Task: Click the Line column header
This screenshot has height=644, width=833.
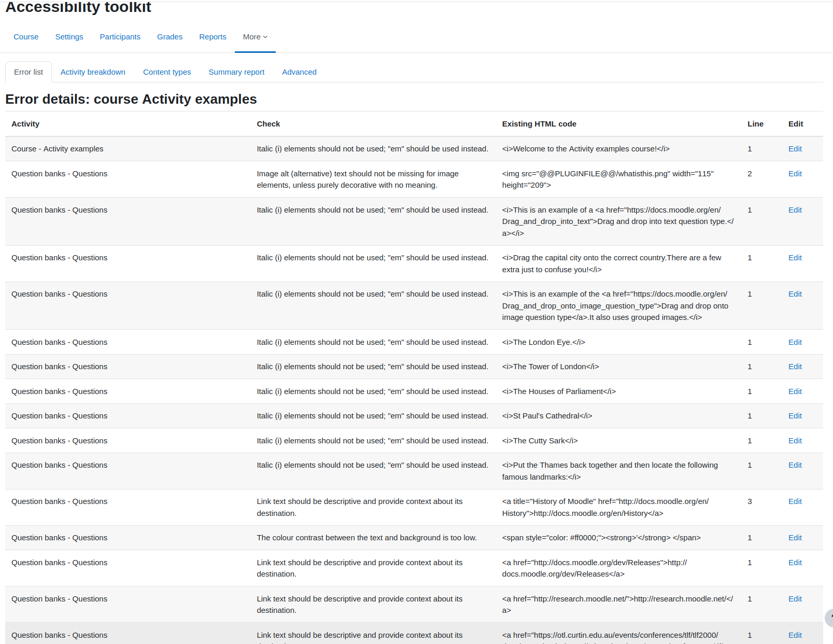Action: (x=755, y=124)
